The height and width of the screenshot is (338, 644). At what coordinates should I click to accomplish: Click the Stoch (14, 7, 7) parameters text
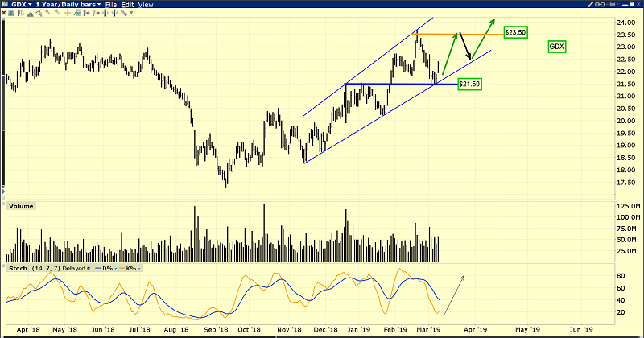46,268
